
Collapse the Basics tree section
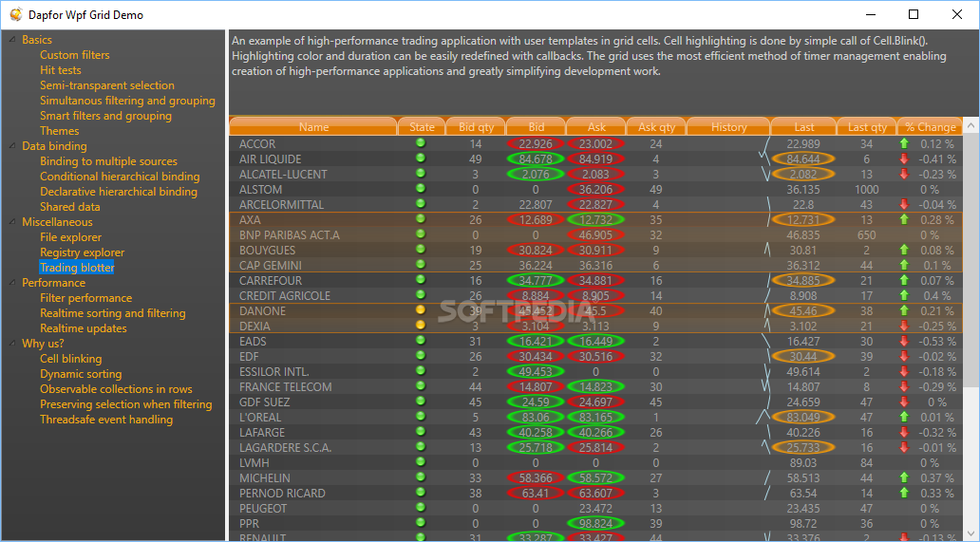(x=12, y=40)
